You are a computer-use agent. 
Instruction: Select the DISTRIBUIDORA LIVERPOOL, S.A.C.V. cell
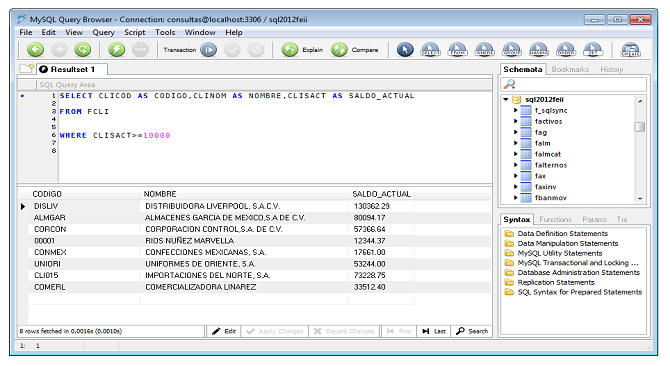point(244,206)
